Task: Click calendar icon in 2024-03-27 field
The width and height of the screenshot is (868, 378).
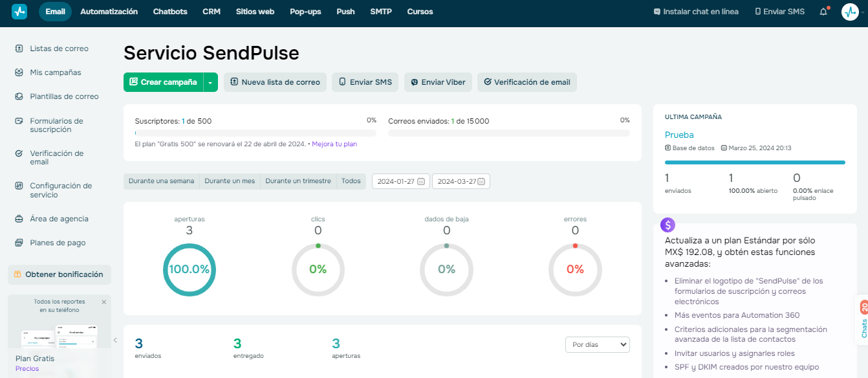Action: [481, 181]
